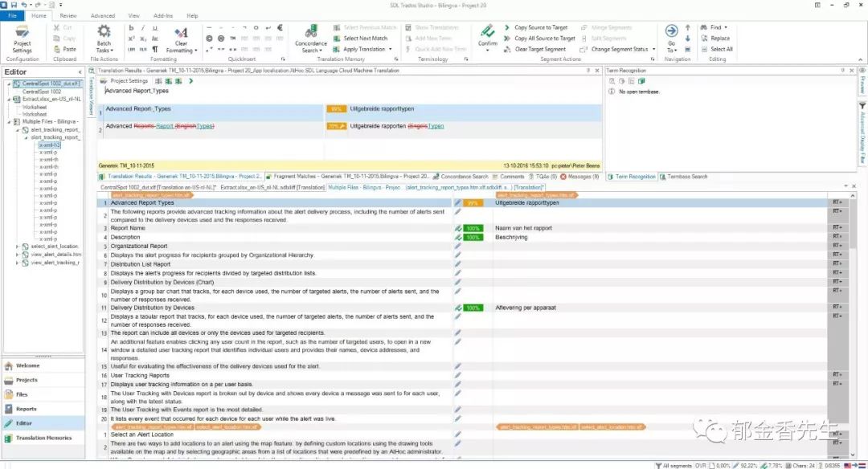Viewport: 868px width, 469px height.
Task: Undo with the quick access undo arrow
Action: [24, 5]
